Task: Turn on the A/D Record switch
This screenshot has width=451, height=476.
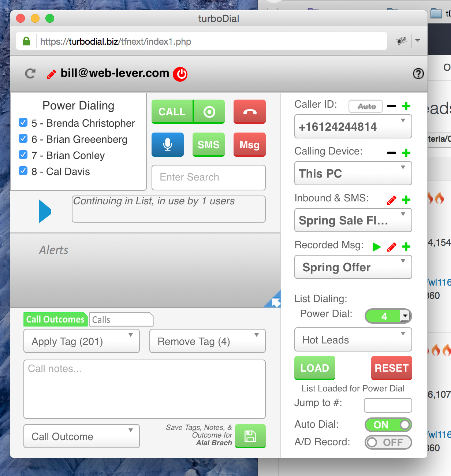Action: coord(388,442)
